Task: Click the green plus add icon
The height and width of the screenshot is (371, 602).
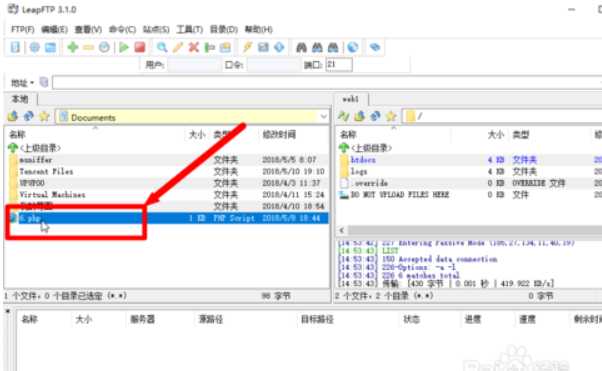Action: (x=73, y=47)
